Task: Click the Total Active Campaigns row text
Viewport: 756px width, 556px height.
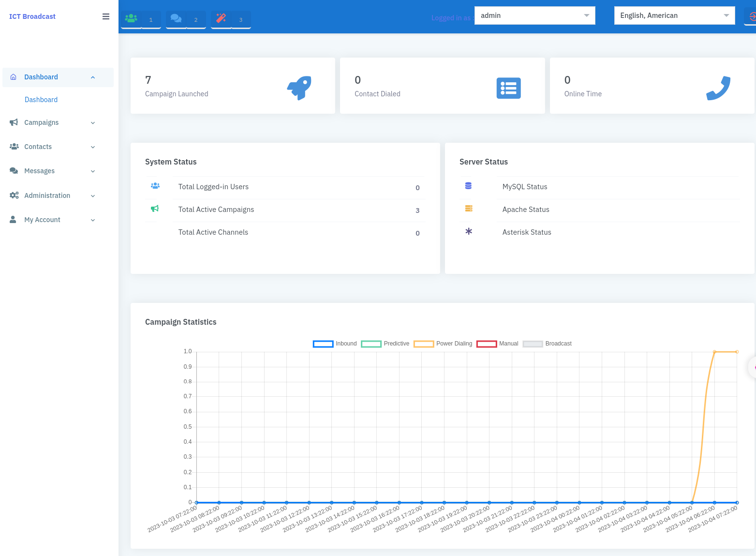Action: click(x=216, y=210)
